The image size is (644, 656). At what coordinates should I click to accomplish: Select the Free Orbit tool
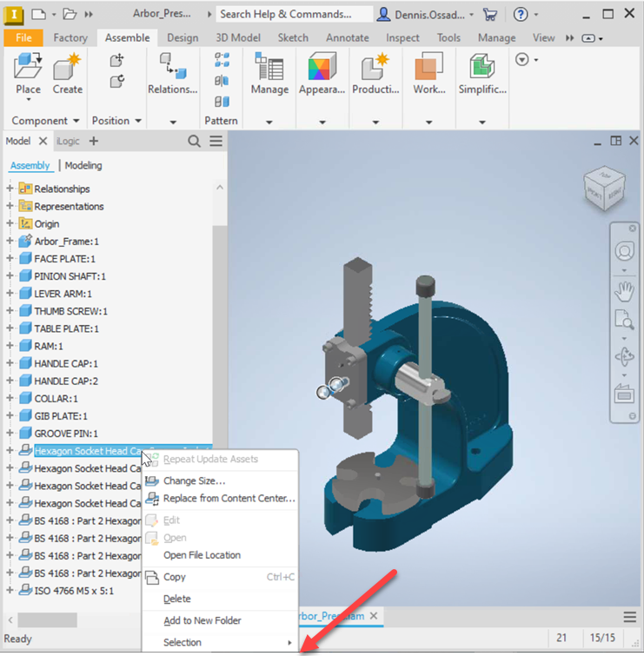(624, 357)
